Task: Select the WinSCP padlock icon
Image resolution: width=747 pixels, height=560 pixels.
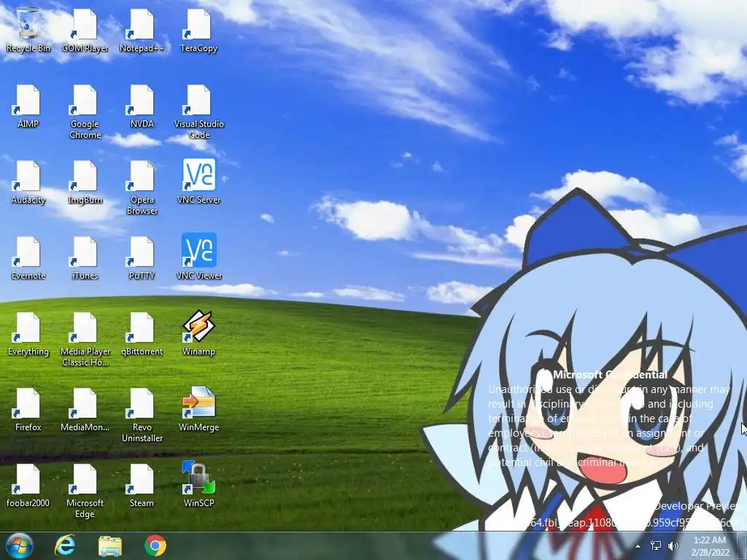Action: pyautogui.click(x=198, y=485)
